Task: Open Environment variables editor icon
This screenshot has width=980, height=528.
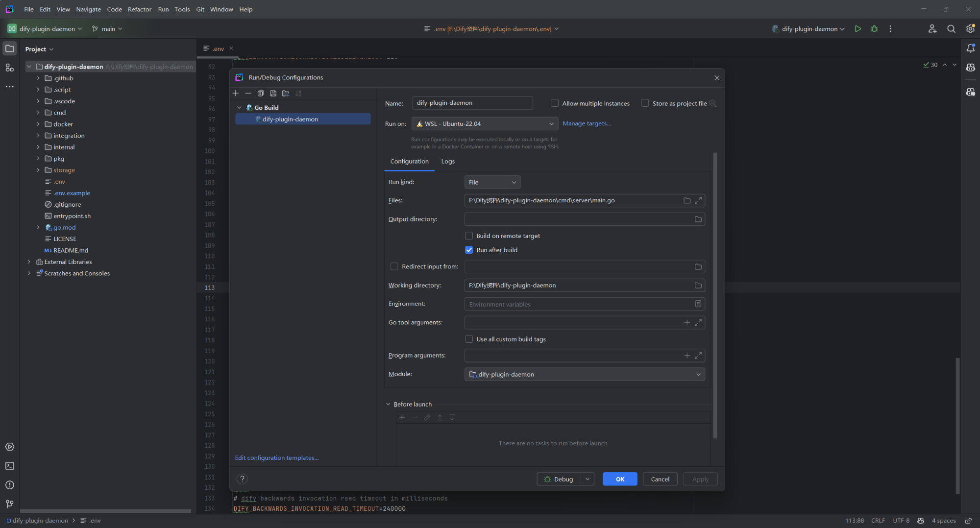Action: coord(698,304)
